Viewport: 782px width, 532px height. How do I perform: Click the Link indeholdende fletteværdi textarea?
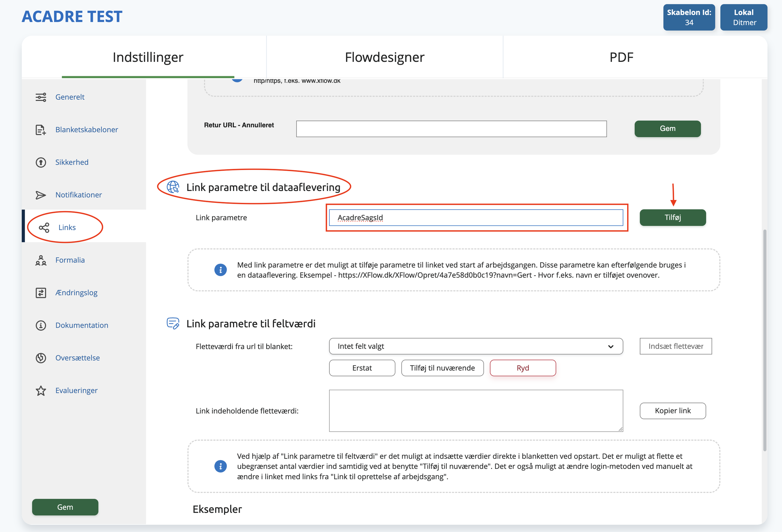(476, 411)
